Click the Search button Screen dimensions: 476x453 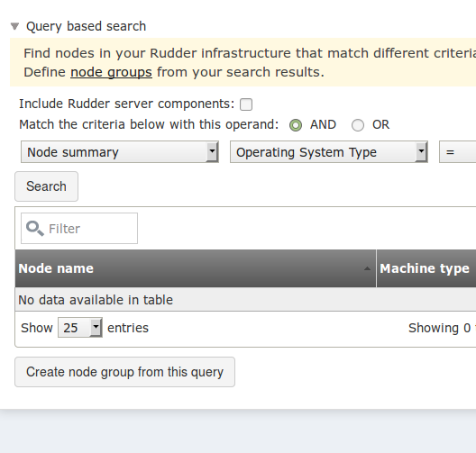tap(47, 186)
